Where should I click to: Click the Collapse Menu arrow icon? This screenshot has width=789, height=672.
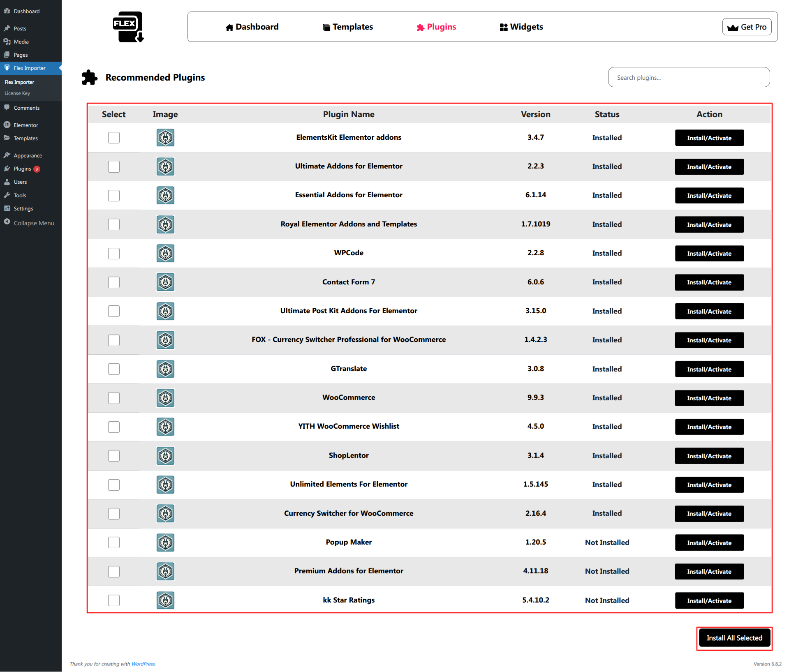[x=7, y=222]
